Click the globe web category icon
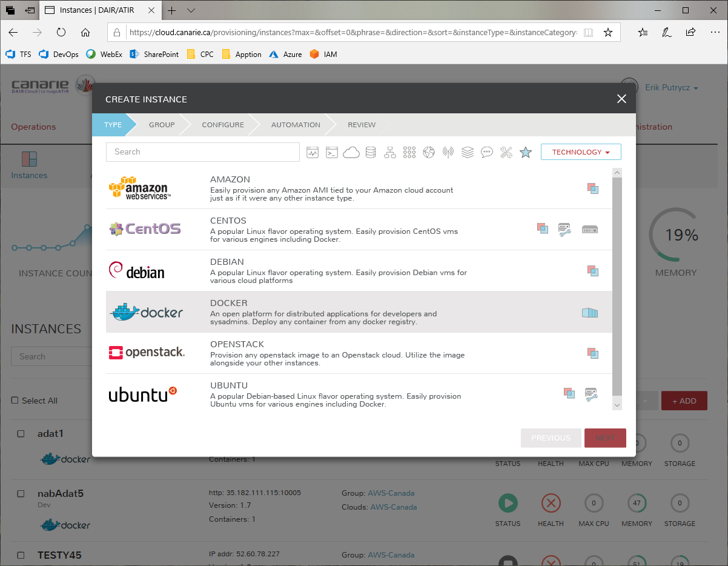 [429, 153]
